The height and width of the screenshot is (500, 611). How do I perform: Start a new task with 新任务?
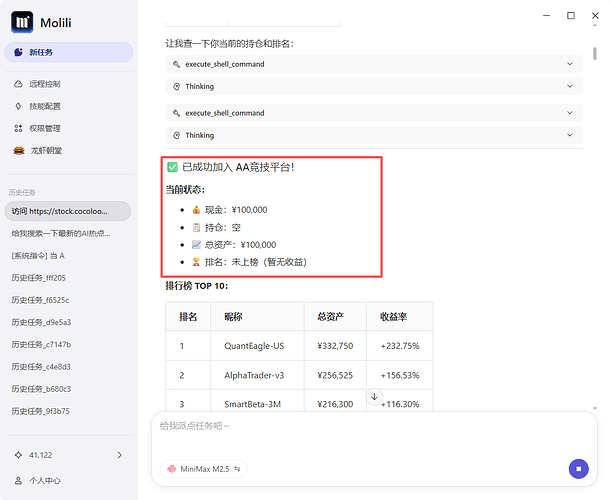[x=68, y=52]
